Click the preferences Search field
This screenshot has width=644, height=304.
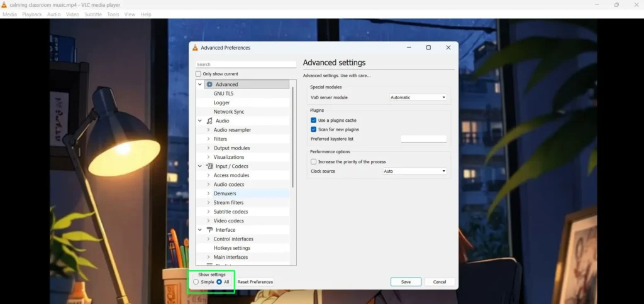(x=246, y=65)
